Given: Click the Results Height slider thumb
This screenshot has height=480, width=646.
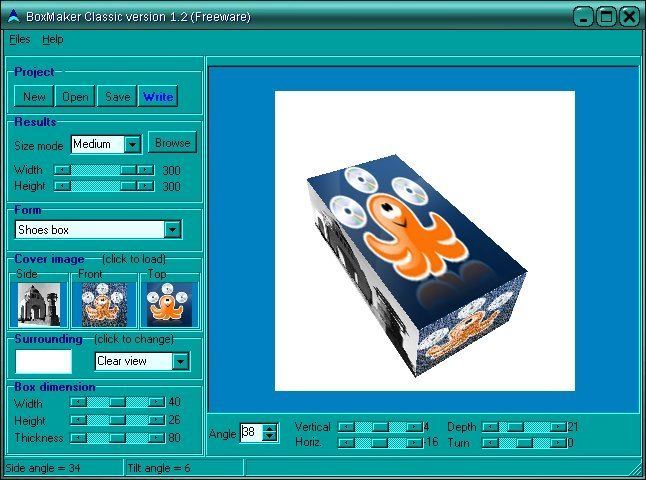Looking at the screenshot, I should pyautogui.click(x=129, y=186).
